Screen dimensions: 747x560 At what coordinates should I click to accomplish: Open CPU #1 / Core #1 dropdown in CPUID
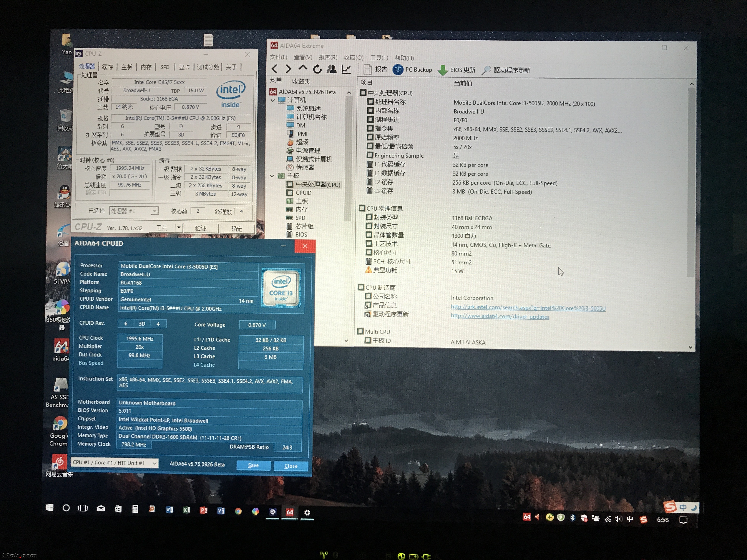115,463
